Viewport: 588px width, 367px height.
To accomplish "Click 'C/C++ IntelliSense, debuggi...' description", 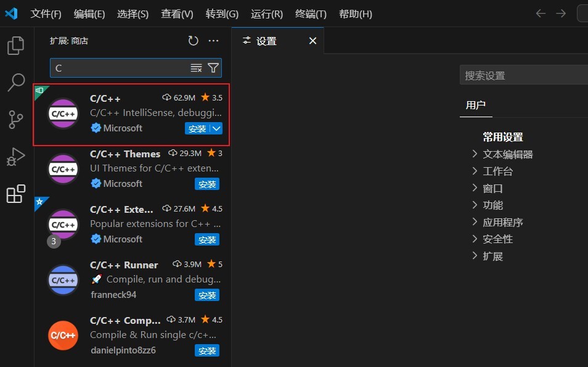I will coord(155,113).
